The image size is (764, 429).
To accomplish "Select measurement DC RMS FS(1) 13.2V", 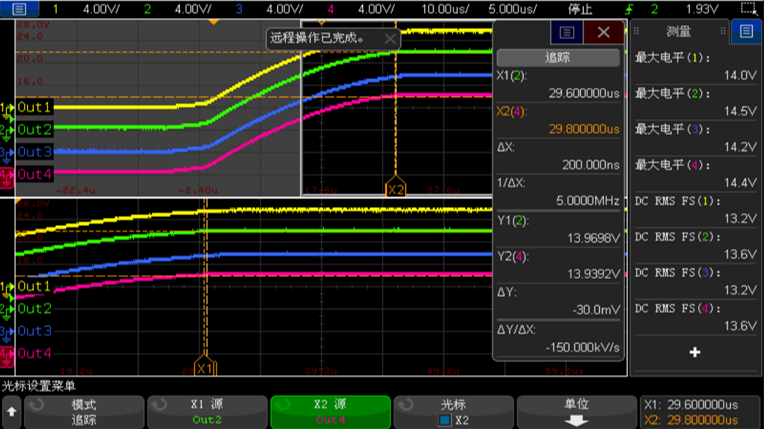I will 696,210.
